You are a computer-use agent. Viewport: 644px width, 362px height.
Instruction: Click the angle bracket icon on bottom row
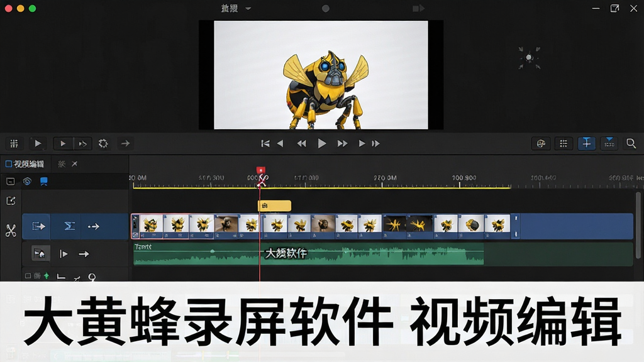coord(61,277)
